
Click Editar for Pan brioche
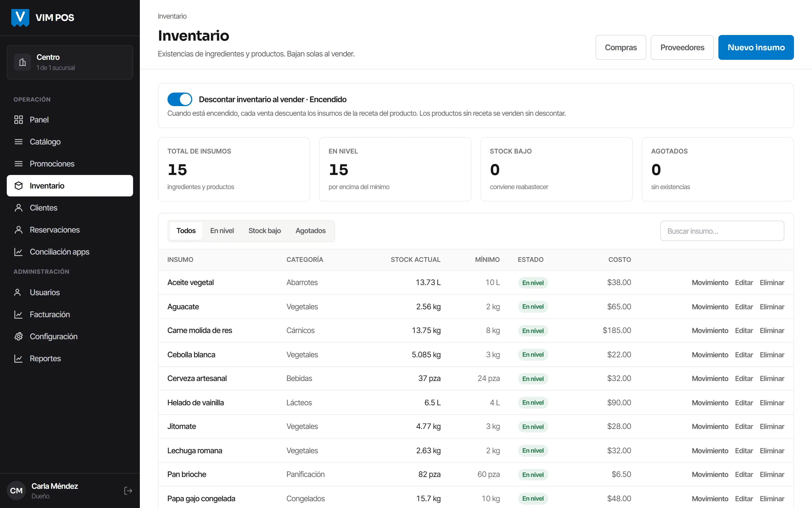click(744, 474)
